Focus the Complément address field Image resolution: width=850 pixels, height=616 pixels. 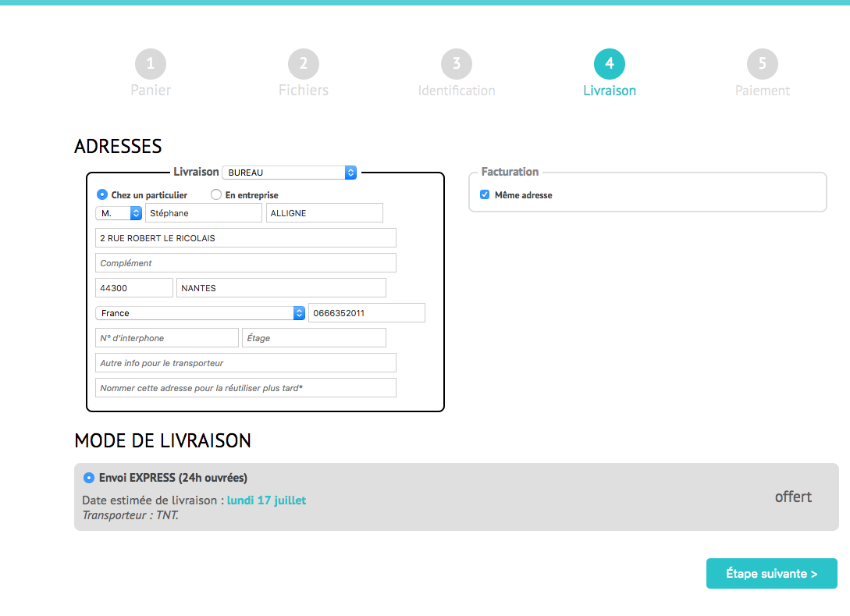pyautogui.click(x=246, y=263)
